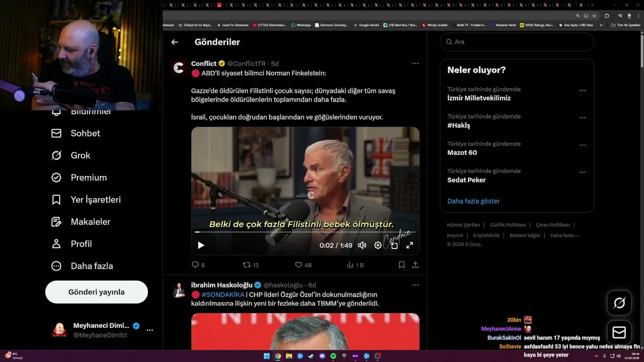Open the İzmir Milletvekilimiz trend

(479, 98)
